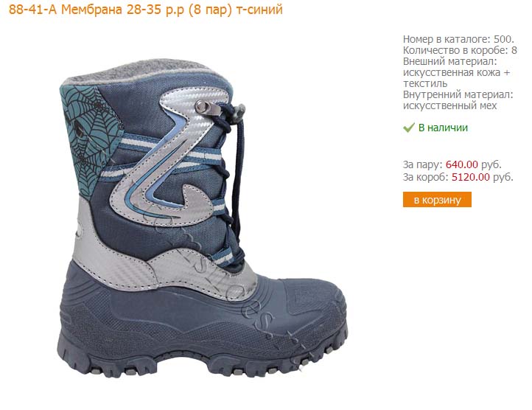Add the boots to cart with 'в корзину'

click(437, 199)
